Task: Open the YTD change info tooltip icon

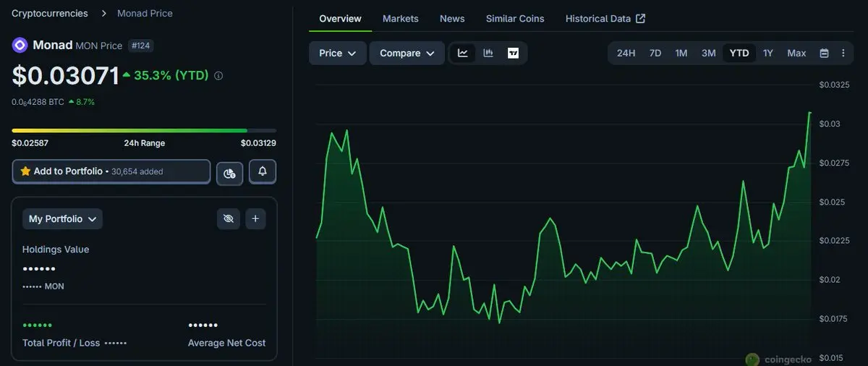Action: click(x=218, y=75)
